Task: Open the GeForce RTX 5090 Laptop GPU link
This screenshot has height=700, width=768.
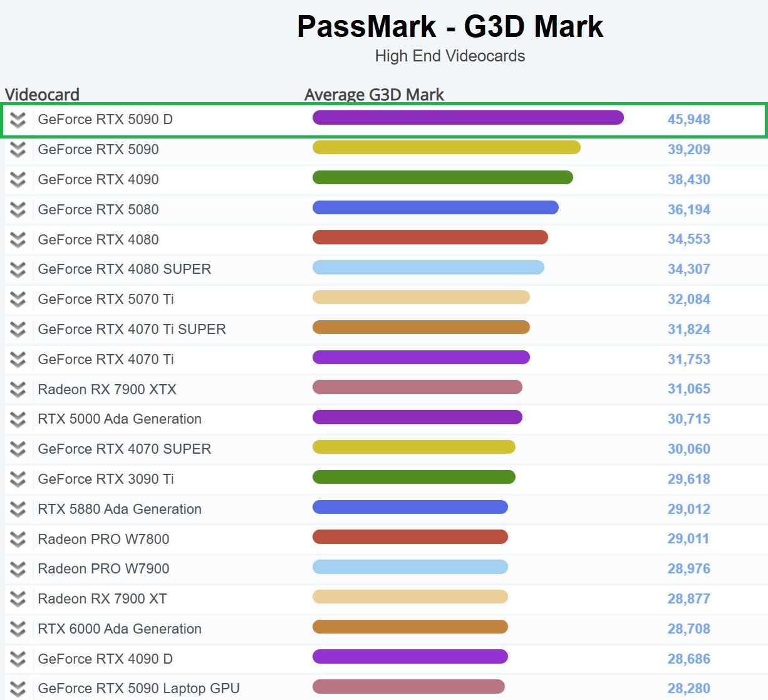Action: click(139, 688)
